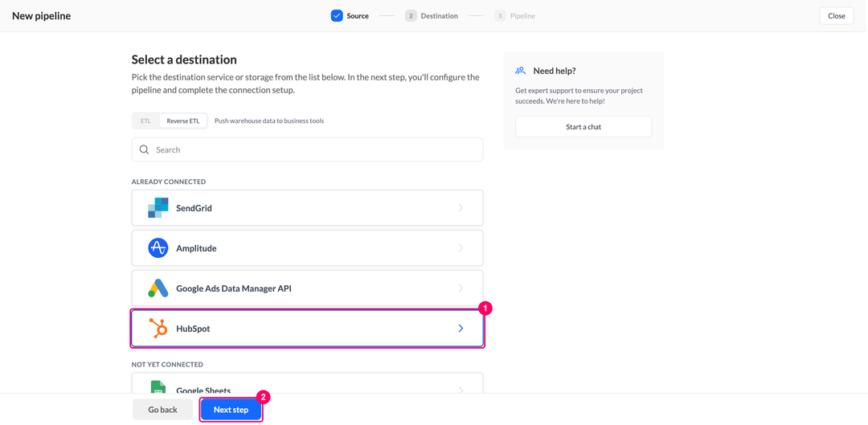Go to the Source step label
Screen dimensions: 868x425
(358, 16)
